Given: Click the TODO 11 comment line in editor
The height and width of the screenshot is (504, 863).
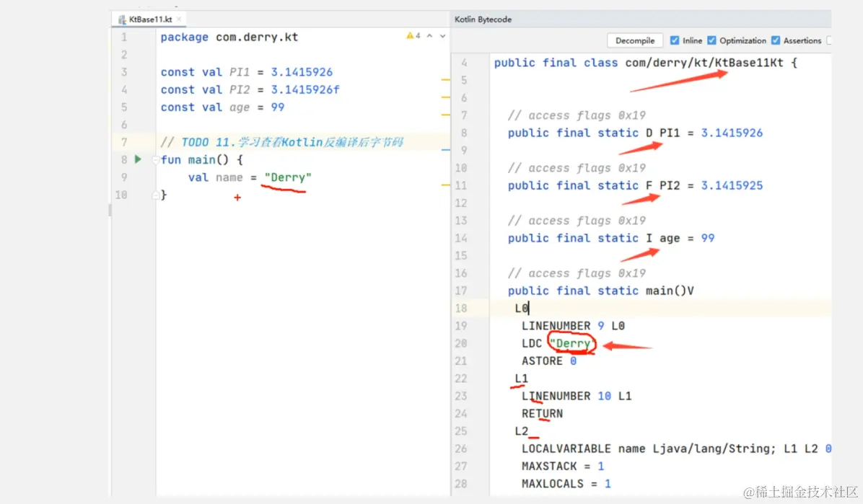Looking at the screenshot, I should [281, 143].
